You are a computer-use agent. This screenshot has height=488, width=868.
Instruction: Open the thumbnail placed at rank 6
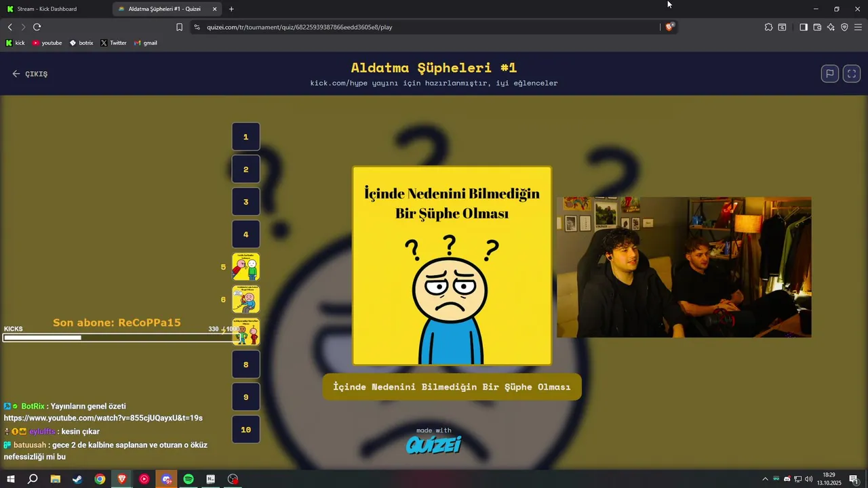click(246, 300)
